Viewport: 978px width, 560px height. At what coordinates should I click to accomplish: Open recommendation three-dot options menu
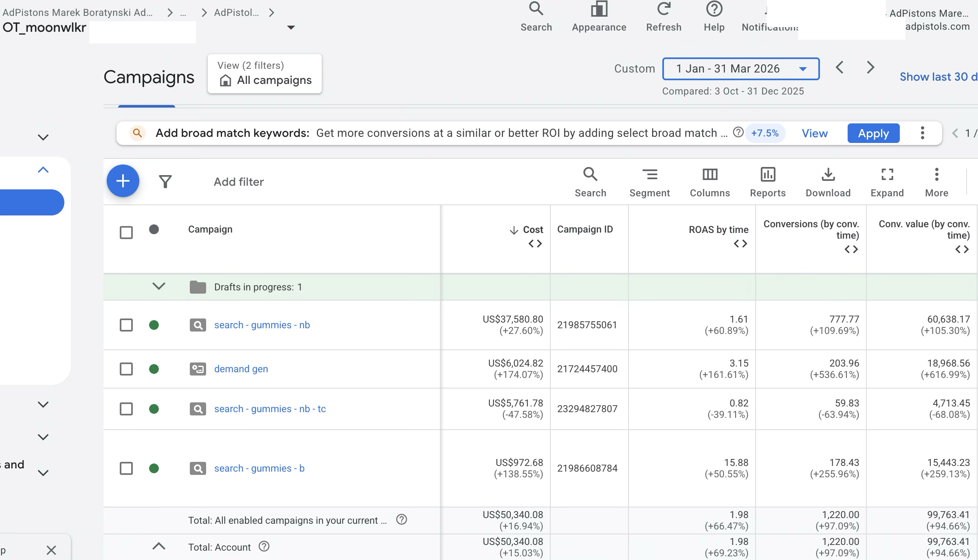(922, 133)
